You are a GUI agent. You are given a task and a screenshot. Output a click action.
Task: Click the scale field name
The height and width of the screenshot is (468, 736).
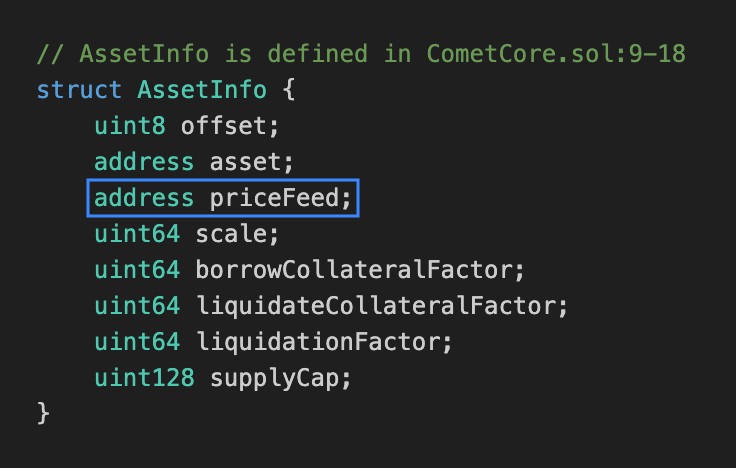click(231, 234)
